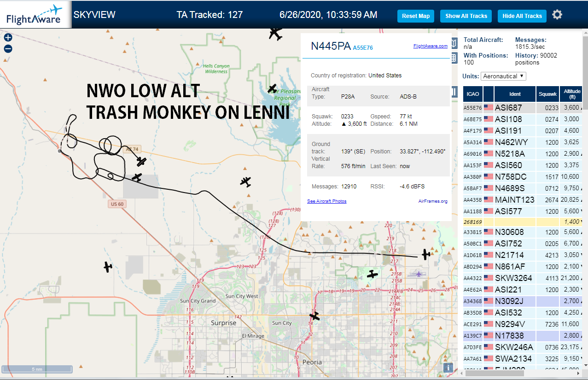Select aircraft icon beside Sun City label

[314, 316]
